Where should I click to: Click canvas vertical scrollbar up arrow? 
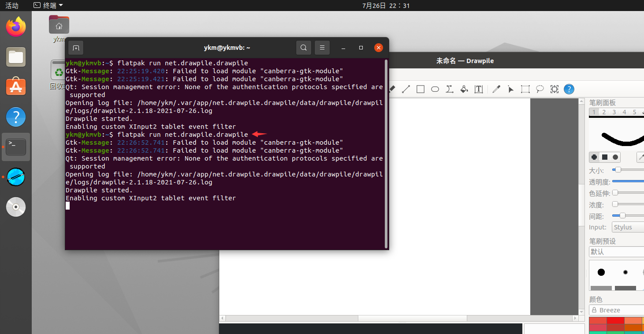pos(581,101)
